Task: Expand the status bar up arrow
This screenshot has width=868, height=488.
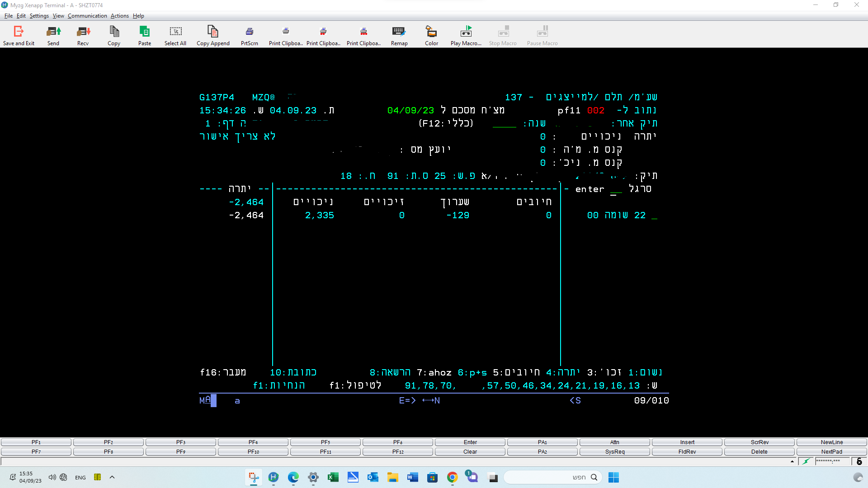Action: click(x=792, y=461)
